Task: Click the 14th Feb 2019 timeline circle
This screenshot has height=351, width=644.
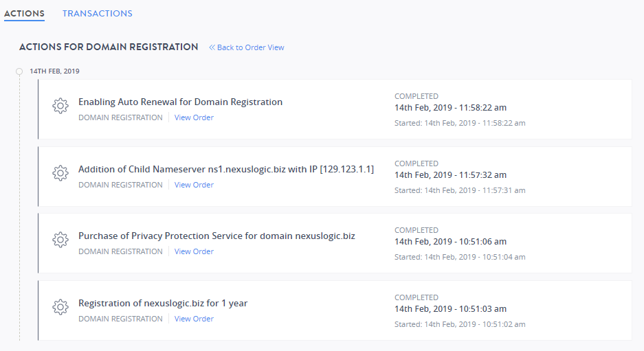Action: (19, 71)
